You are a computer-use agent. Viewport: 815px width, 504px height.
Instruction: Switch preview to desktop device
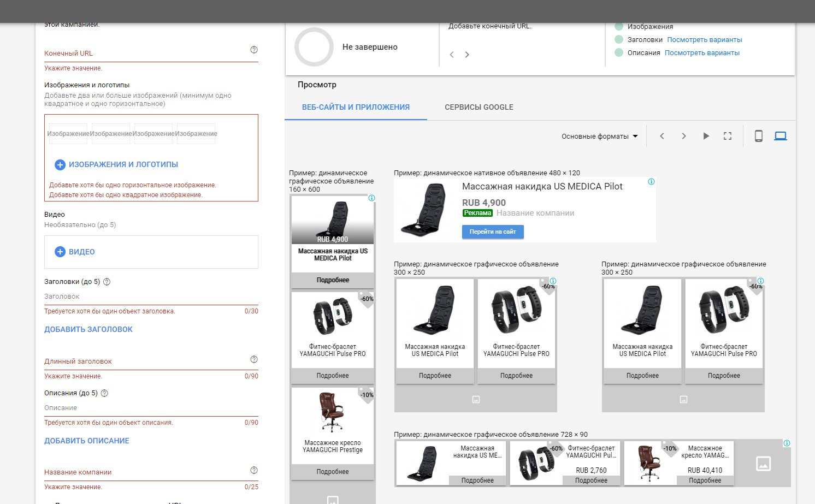pos(781,136)
